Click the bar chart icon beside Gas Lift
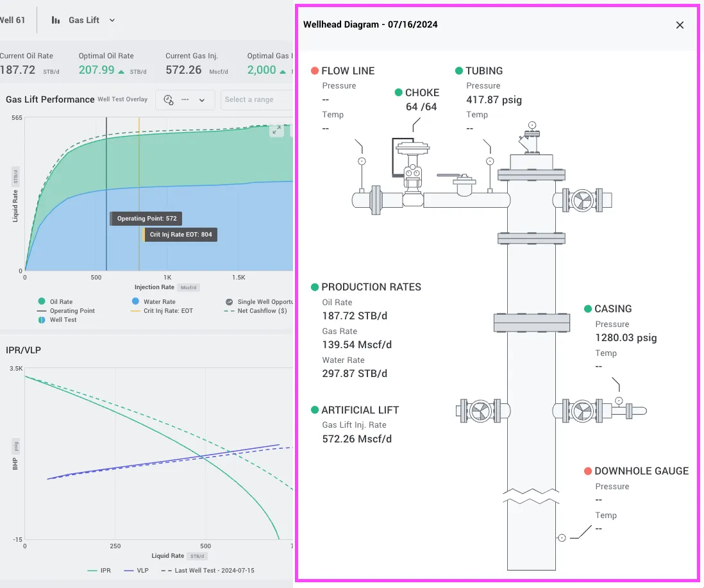Image resolution: width=704 pixels, height=588 pixels. pyautogui.click(x=56, y=21)
